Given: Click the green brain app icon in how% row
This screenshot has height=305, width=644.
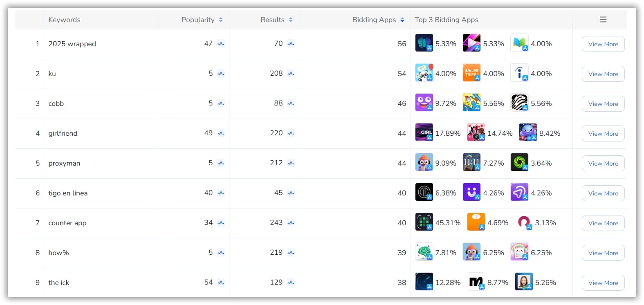Looking at the screenshot, I should pyautogui.click(x=424, y=252).
